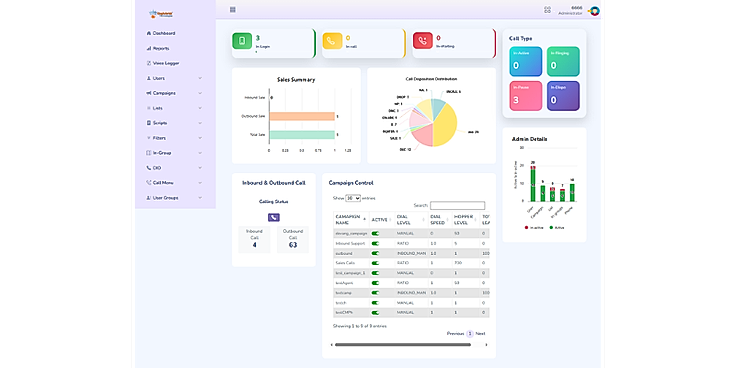Expand the Lists menu chevron
Image resolution: width=736 pixels, height=368 pixels.
point(200,108)
